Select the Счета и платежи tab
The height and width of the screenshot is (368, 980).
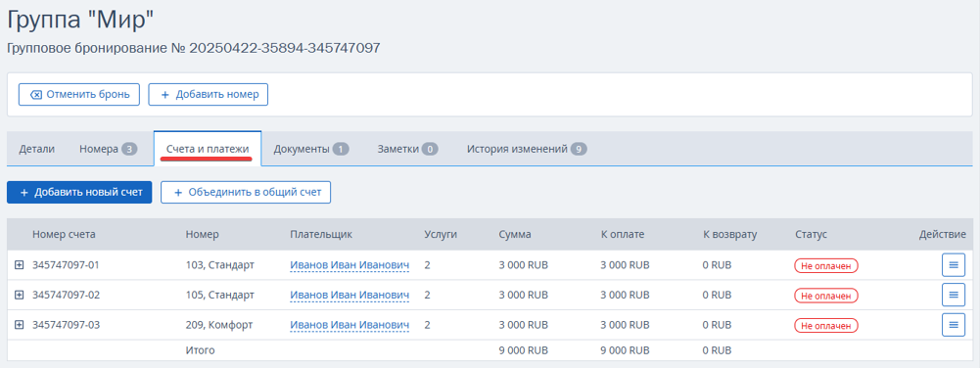tap(208, 149)
